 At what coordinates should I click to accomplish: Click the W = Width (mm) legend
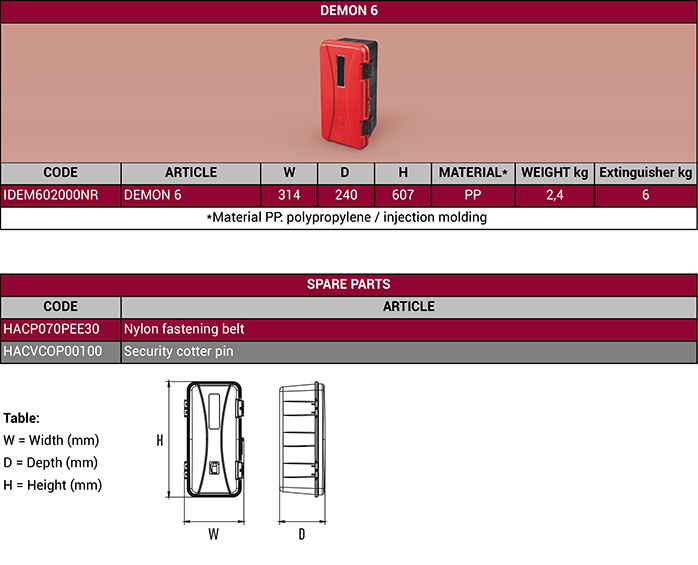(x=51, y=440)
